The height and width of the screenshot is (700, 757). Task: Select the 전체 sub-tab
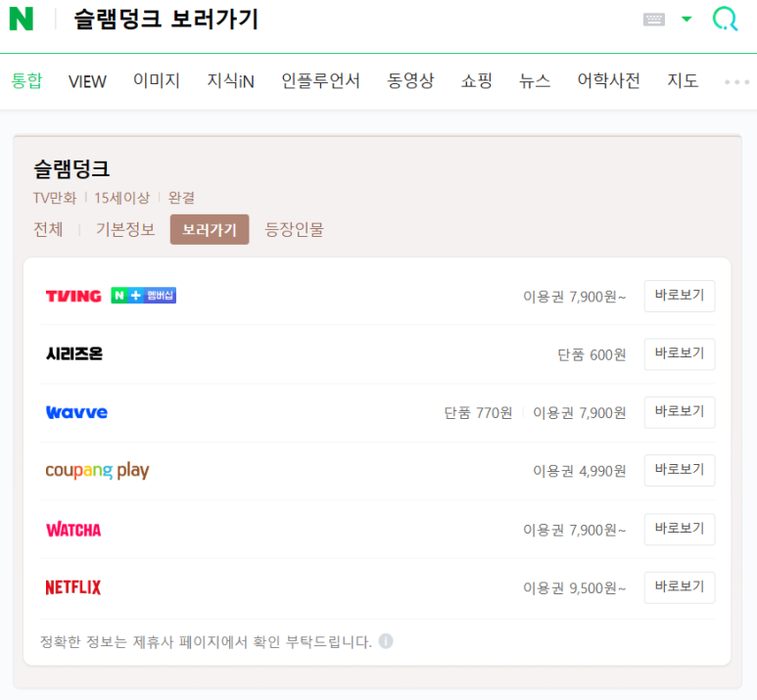click(48, 229)
